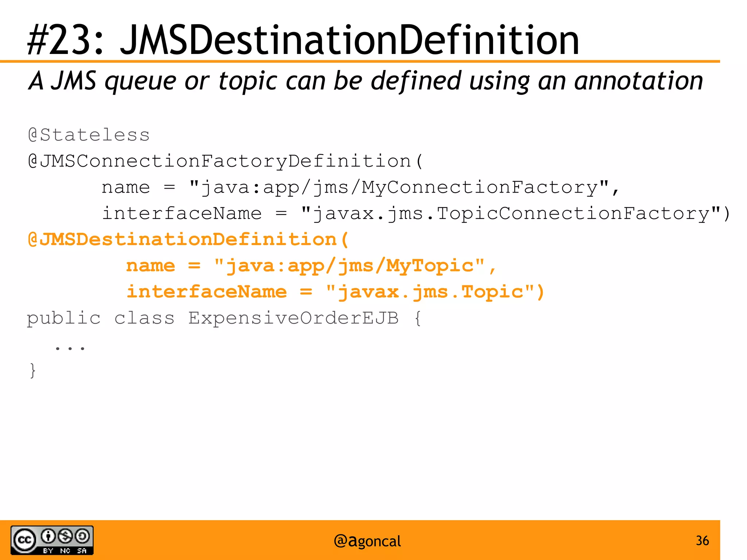Click the Creative Commons CC logo
The image size is (747, 560).
click(x=25, y=540)
